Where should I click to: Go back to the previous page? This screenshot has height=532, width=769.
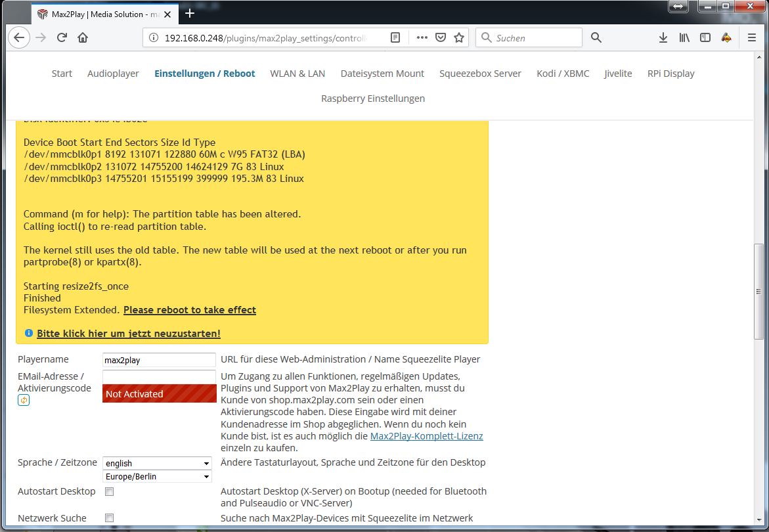(19, 37)
